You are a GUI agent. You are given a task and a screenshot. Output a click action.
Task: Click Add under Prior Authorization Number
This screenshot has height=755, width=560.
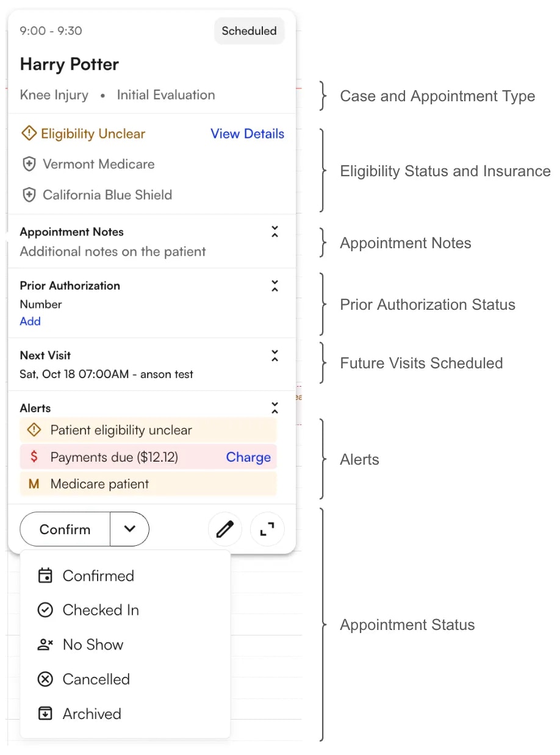tap(31, 321)
